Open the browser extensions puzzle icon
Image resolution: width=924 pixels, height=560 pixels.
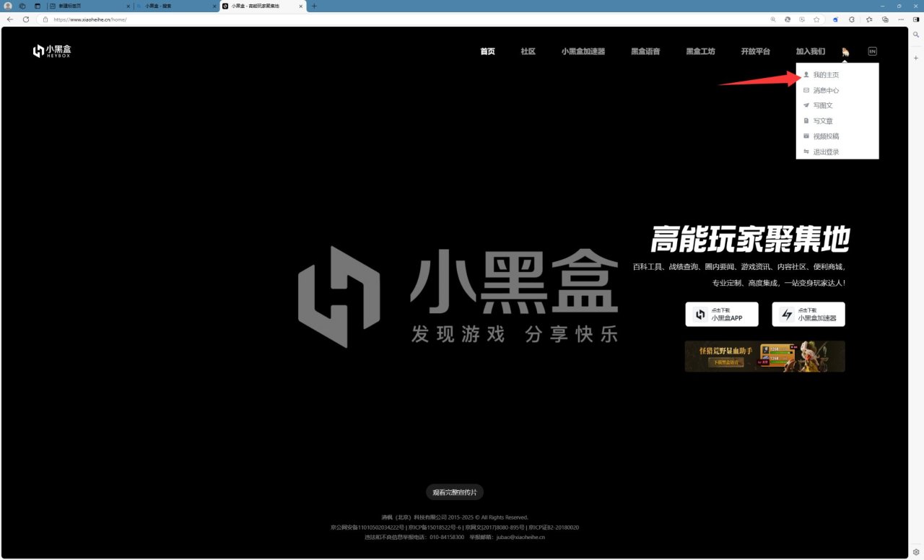tap(852, 19)
